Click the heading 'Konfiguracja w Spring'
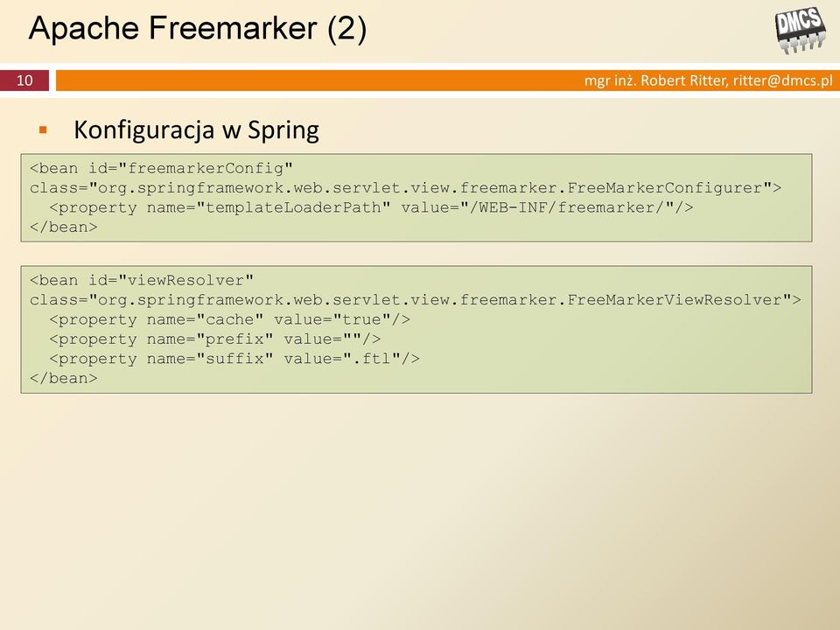 pos(196,130)
